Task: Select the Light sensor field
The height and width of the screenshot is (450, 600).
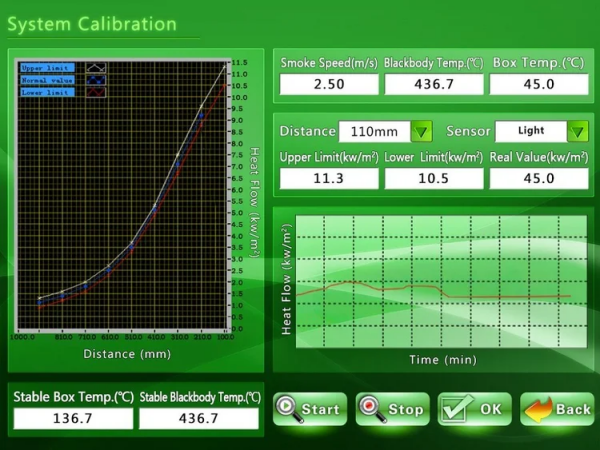Action: (x=531, y=132)
